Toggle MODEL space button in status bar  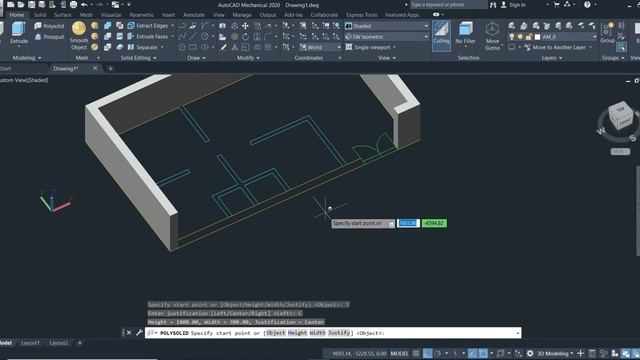[x=399, y=353]
